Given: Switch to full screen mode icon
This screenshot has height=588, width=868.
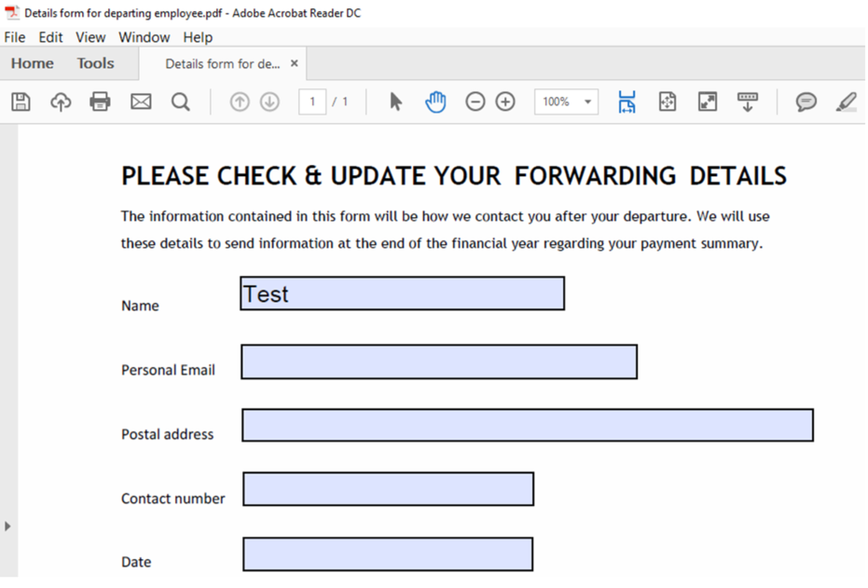Looking at the screenshot, I should pos(708,102).
